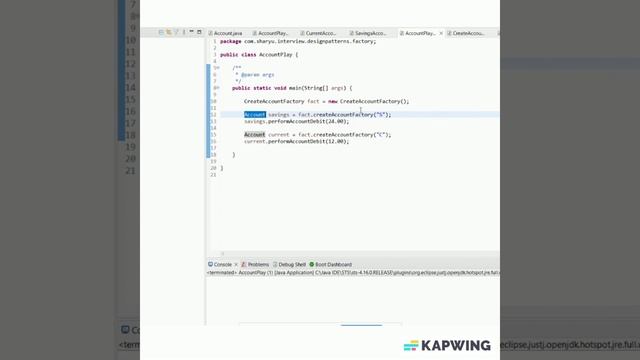640x360 pixels.
Task: Click line number 20 in the gutter
Action: (x=213, y=168)
